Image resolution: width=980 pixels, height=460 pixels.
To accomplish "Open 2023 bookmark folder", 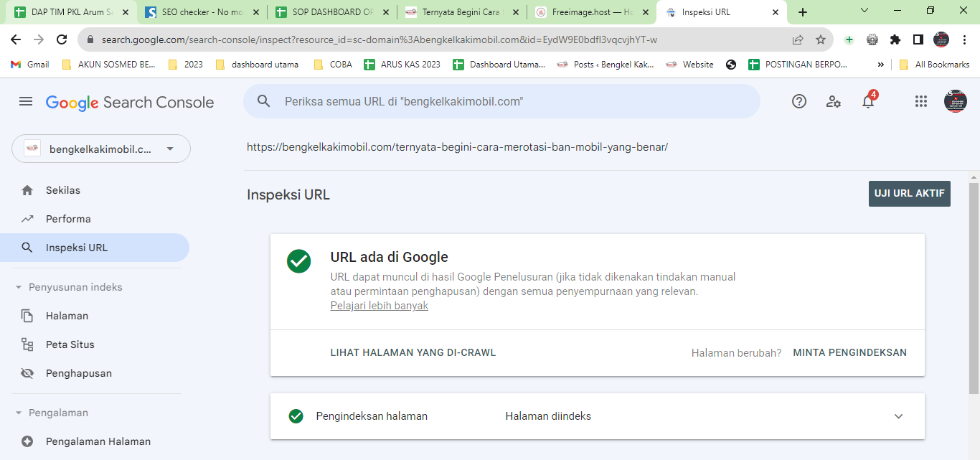I will coord(186,65).
